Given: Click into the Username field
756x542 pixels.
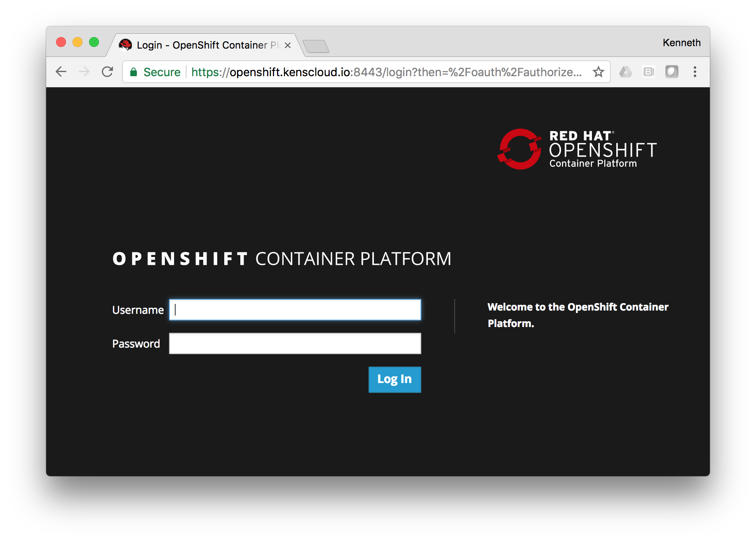Looking at the screenshot, I should coord(295,310).
